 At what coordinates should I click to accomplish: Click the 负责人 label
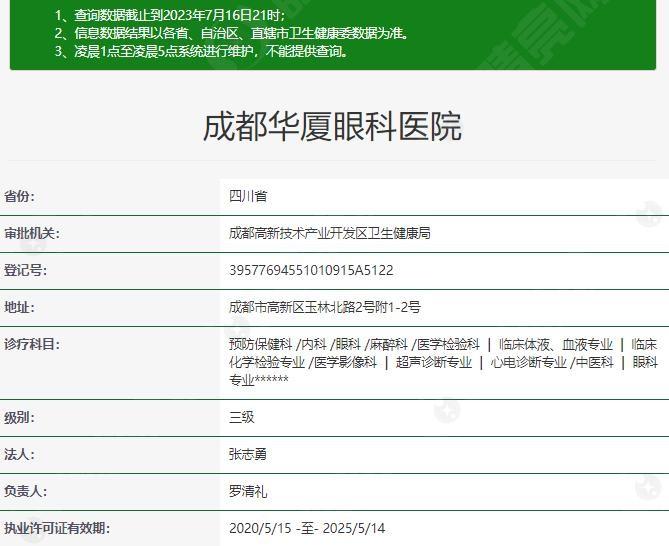25,491
